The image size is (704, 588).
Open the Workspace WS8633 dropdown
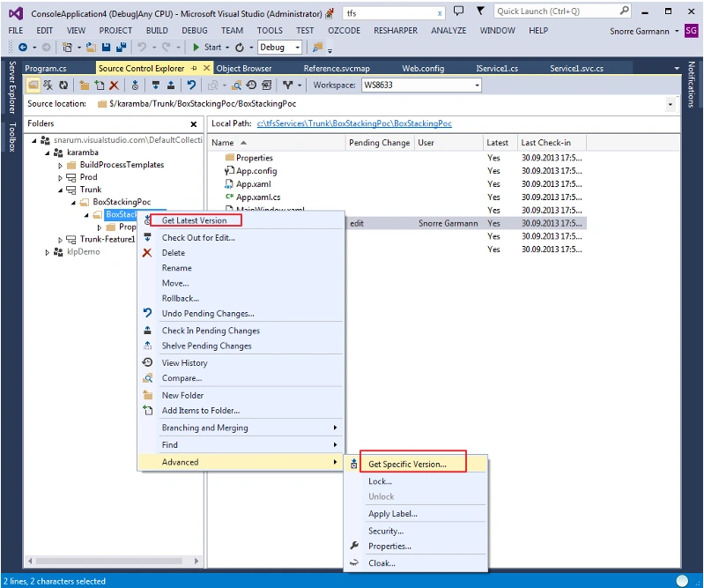(477, 85)
